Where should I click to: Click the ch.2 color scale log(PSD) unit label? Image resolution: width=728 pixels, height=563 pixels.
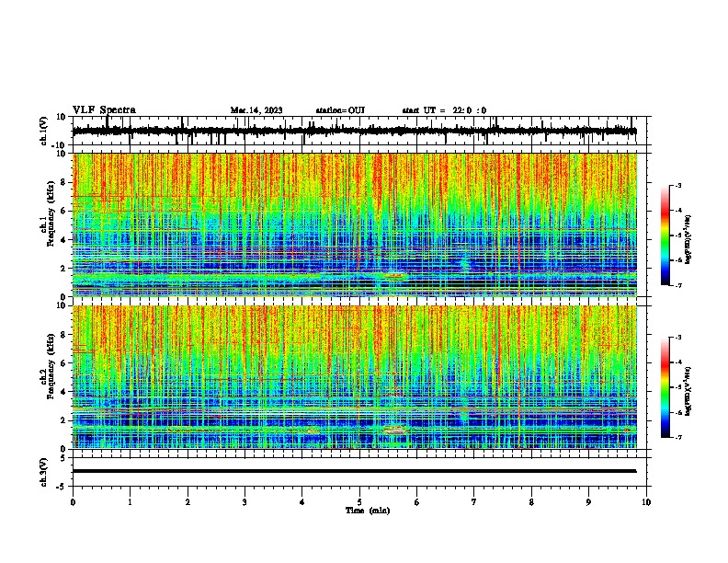tap(688, 392)
